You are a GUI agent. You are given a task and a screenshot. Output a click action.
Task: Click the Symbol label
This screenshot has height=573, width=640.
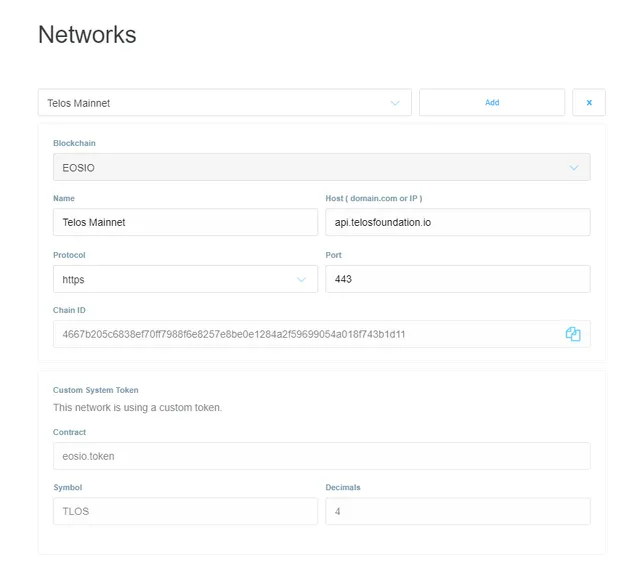pyautogui.click(x=68, y=487)
